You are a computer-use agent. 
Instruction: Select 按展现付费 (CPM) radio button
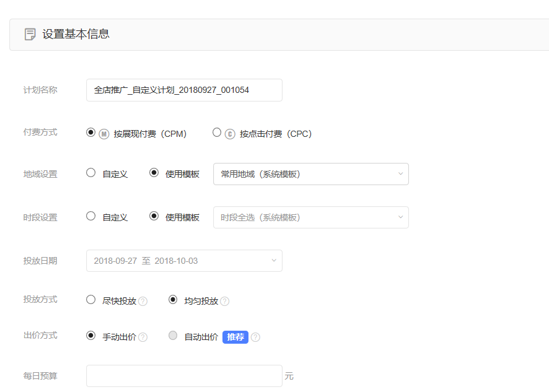[90, 133]
